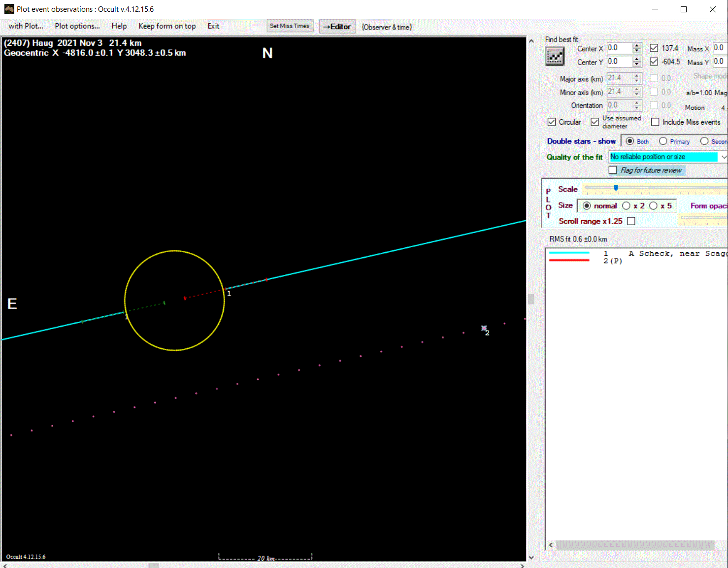Open the 'with Plot...' menu
The width and height of the screenshot is (728, 568).
pyautogui.click(x=26, y=26)
